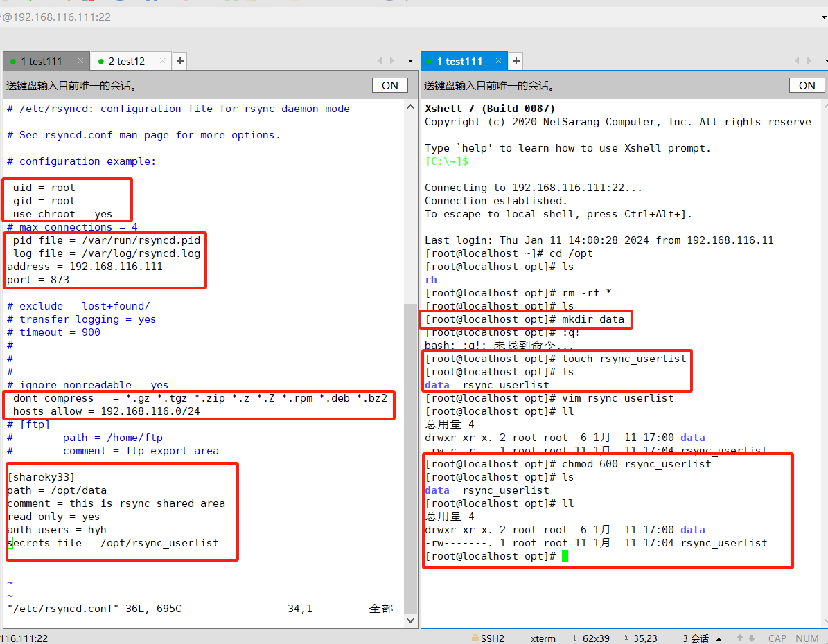Click the left terminal scrollbar down arrow
This screenshot has height=644, width=828.
point(410,620)
